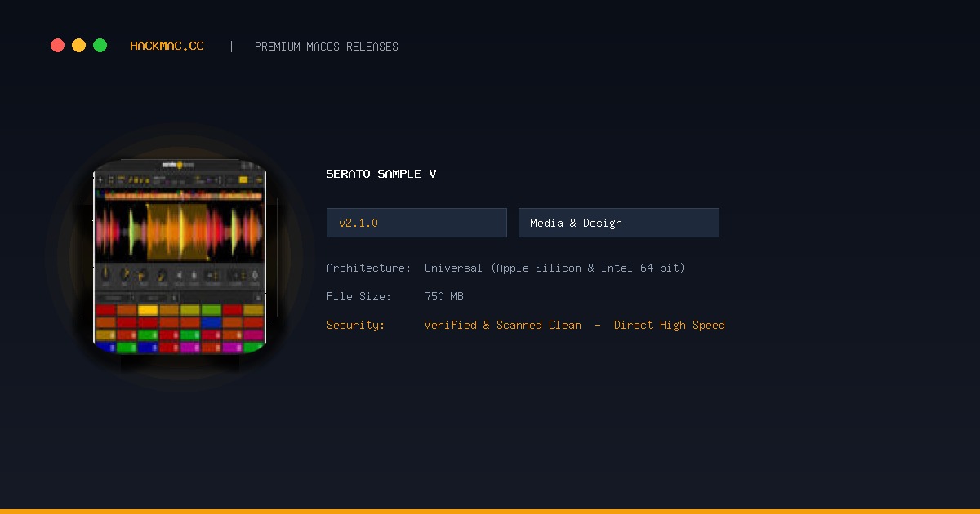Click the 'PREMIUM MACOS RELEASES' header text

coord(327,47)
